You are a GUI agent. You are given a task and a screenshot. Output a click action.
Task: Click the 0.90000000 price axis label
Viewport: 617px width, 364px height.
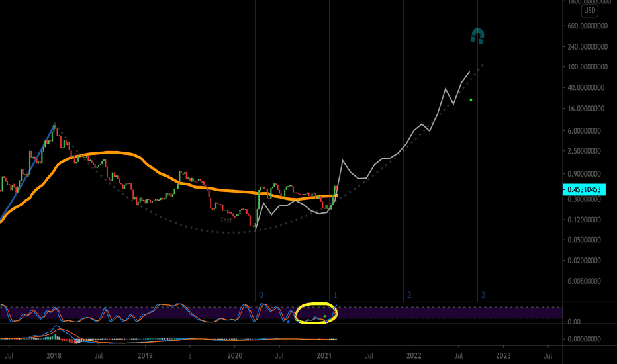585,174
